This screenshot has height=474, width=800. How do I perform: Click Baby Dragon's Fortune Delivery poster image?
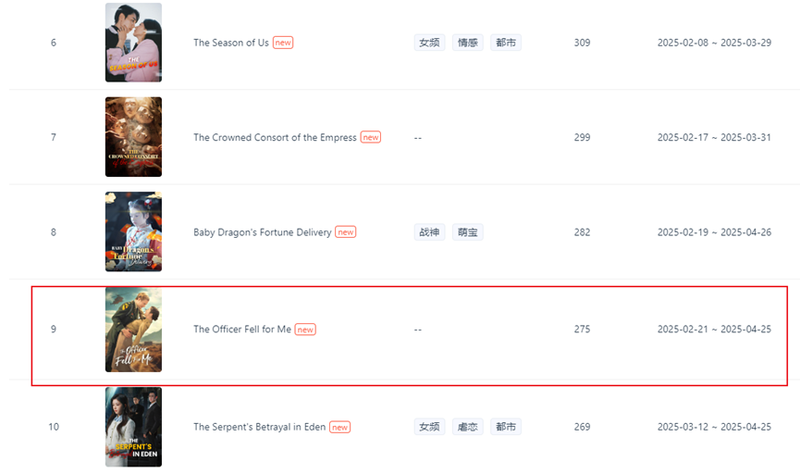coord(133,232)
